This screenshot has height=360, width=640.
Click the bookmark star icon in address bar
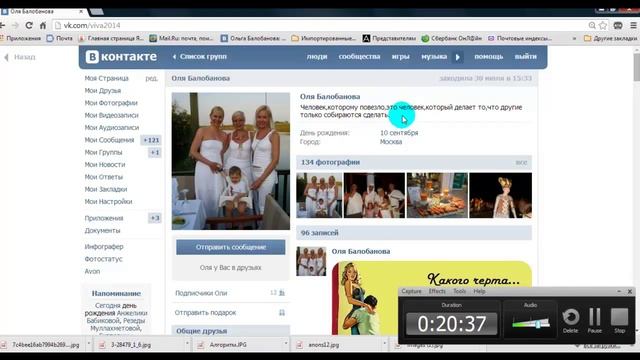(x=603, y=25)
